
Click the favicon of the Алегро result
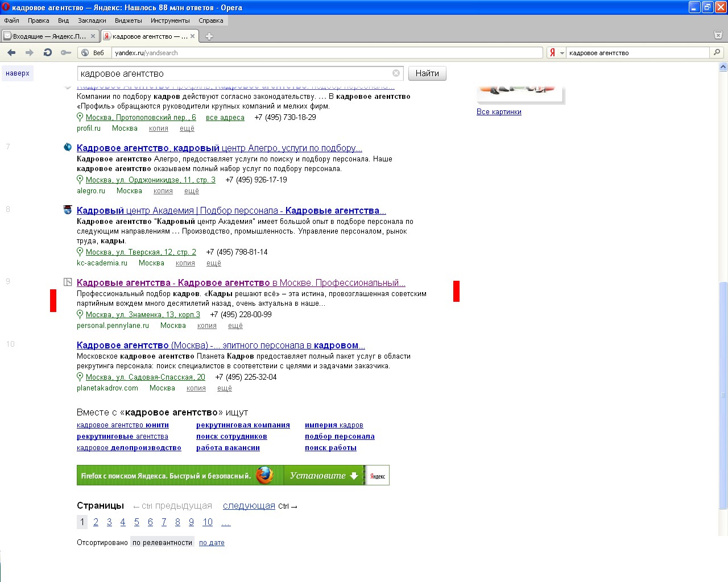pyautogui.click(x=68, y=147)
